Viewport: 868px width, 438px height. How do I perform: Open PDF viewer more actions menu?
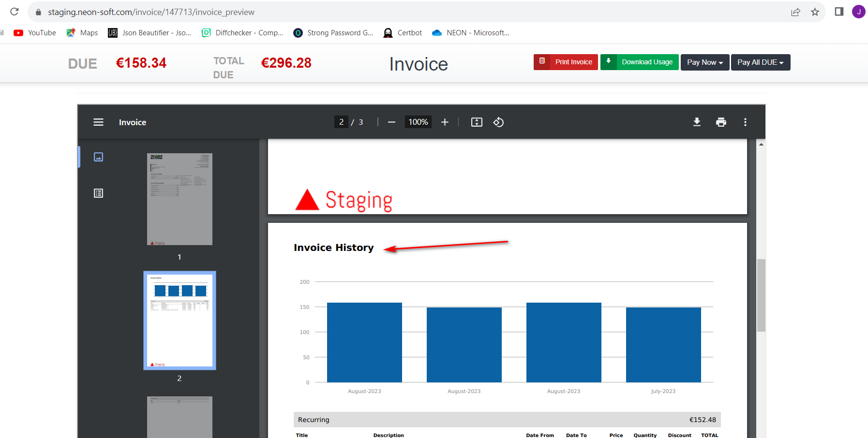tap(745, 122)
